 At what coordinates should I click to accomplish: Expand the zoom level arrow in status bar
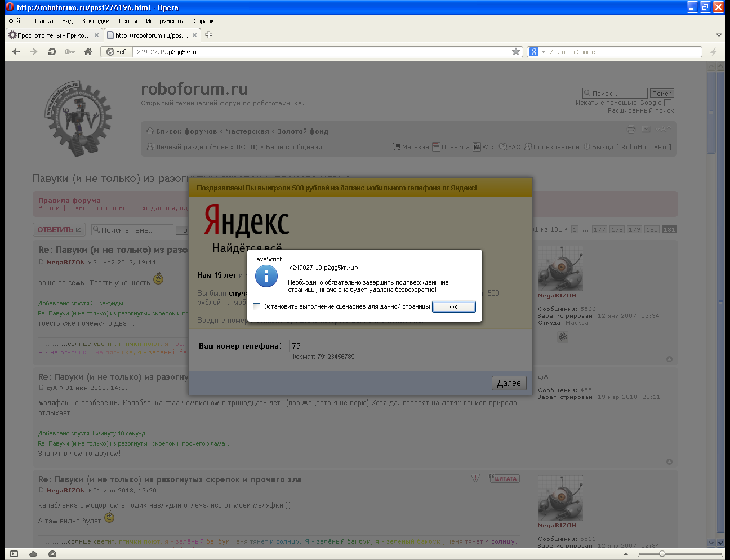click(x=626, y=554)
